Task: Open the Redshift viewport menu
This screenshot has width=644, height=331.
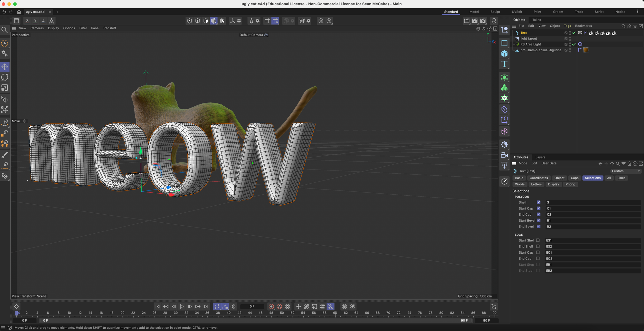Action: pyautogui.click(x=109, y=28)
